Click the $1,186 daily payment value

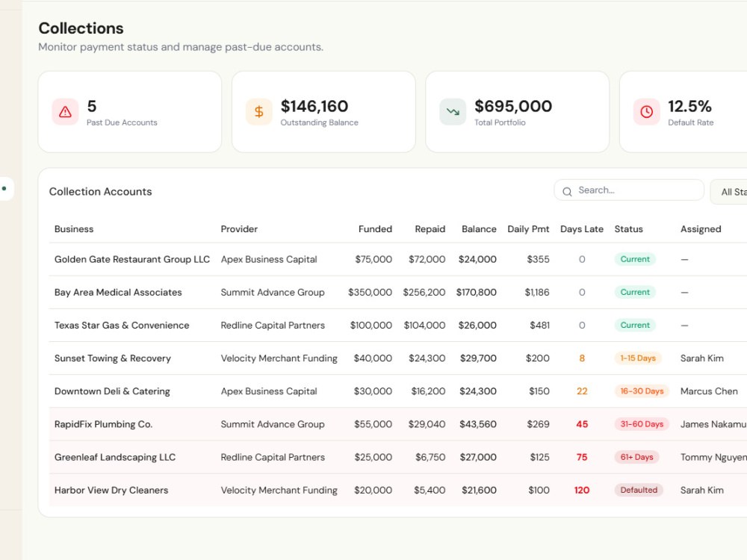537,293
